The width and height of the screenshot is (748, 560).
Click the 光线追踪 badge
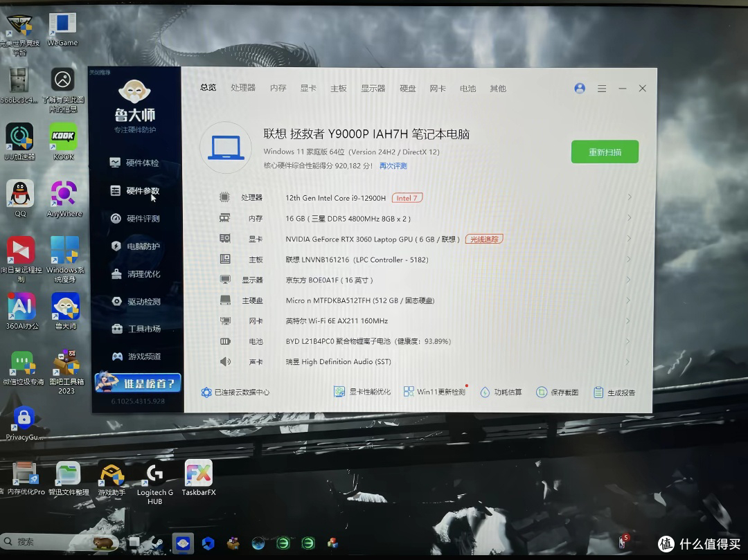pyautogui.click(x=483, y=239)
